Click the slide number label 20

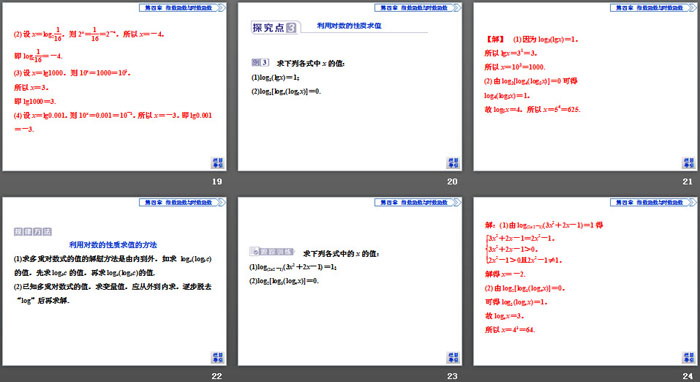coord(452,181)
